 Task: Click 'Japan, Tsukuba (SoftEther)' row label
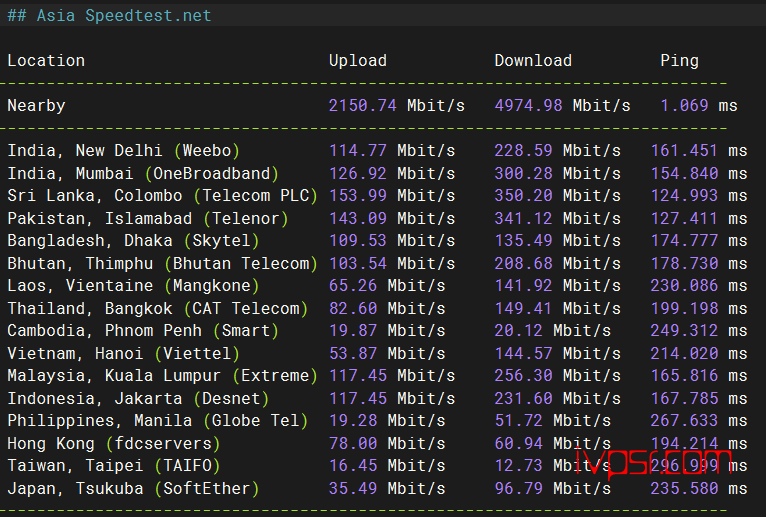click(133, 489)
